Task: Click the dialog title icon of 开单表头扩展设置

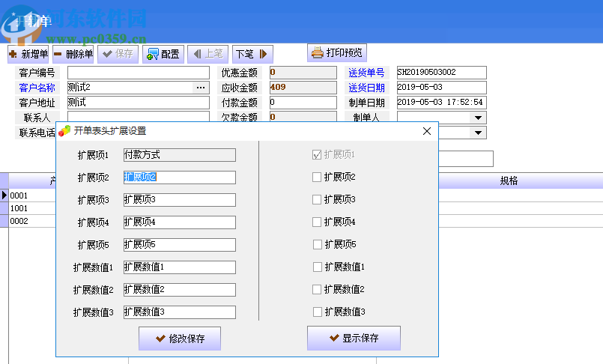Action: pyautogui.click(x=64, y=131)
